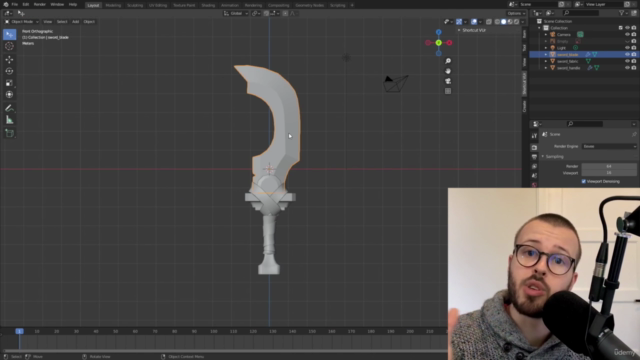Image resolution: width=640 pixels, height=360 pixels.
Task: Toggle viewport gizmos button
Action: tap(459, 22)
